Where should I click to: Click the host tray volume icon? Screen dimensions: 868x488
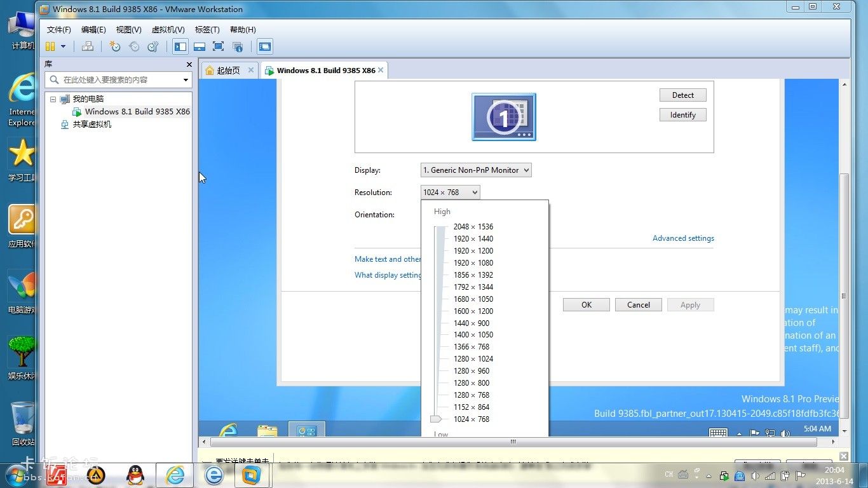[x=755, y=475]
